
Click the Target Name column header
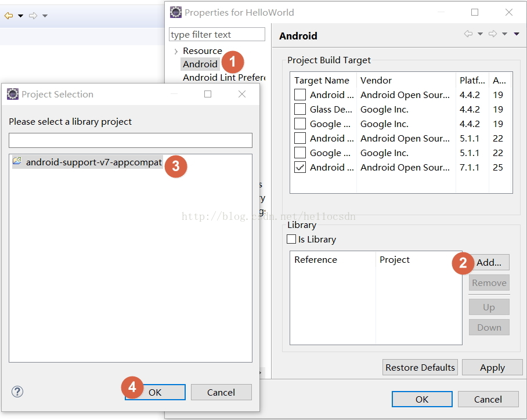coord(323,80)
